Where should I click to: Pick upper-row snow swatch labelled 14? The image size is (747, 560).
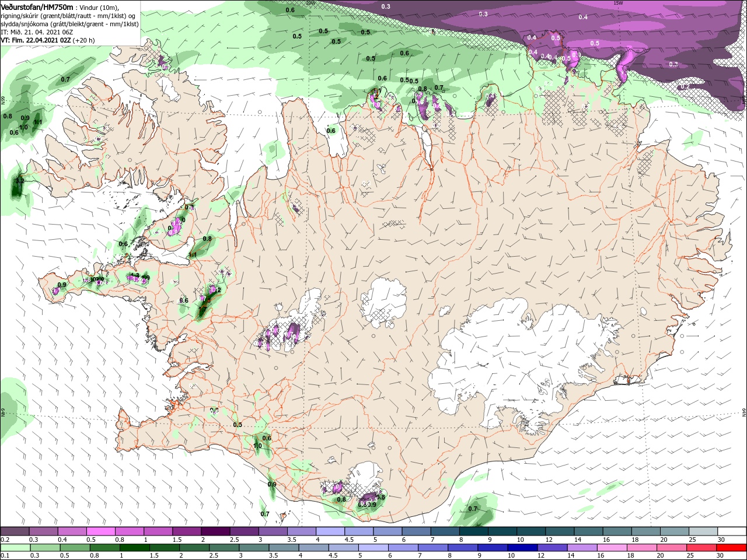click(x=589, y=531)
